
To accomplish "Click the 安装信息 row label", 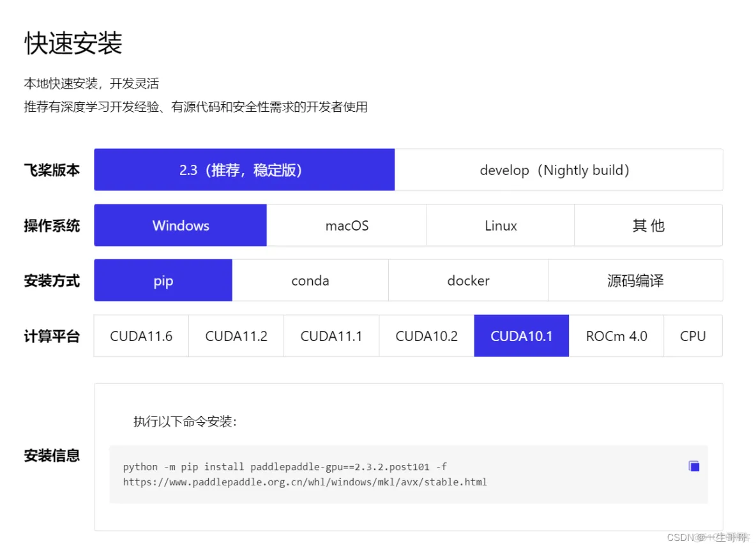I will tap(52, 455).
